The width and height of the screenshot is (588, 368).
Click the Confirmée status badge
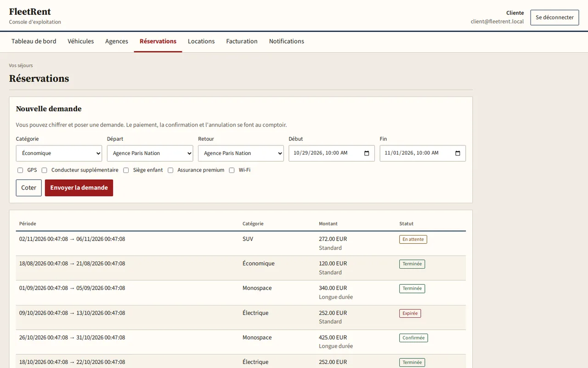pyautogui.click(x=413, y=338)
